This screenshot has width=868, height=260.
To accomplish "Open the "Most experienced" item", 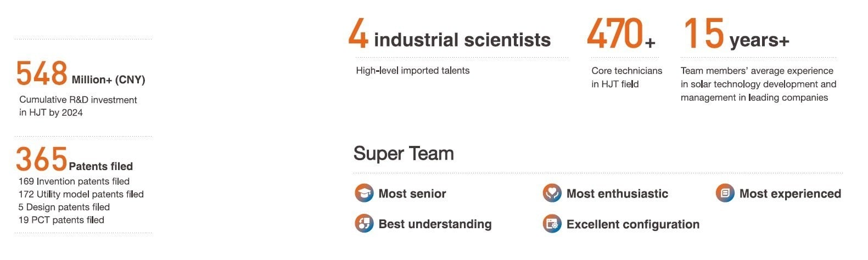I will tap(789, 194).
